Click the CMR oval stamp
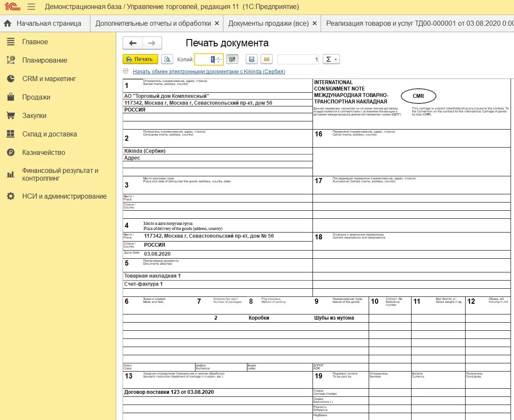 pyautogui.click(x=418, y=96)
